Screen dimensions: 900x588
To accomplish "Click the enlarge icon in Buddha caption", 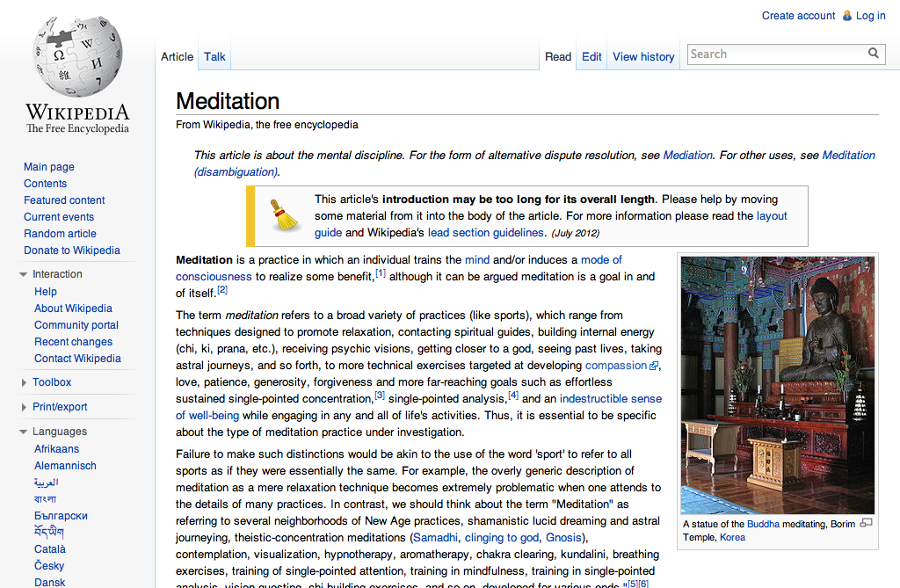I will [x=866, y=523].
